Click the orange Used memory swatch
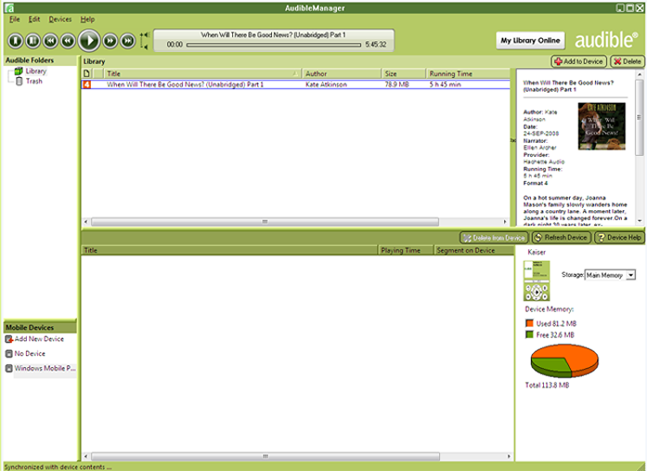The height and width of the screenshot is (471, 647). [x=529, y=323]
